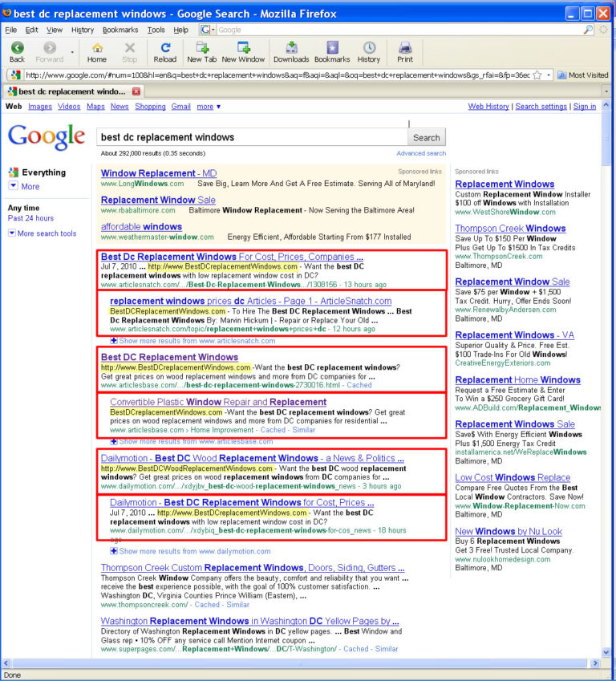Open the Downloads toolbar icon
This screenshot has height=681, width=616.
pyautogui.click(x=291, y=48)
